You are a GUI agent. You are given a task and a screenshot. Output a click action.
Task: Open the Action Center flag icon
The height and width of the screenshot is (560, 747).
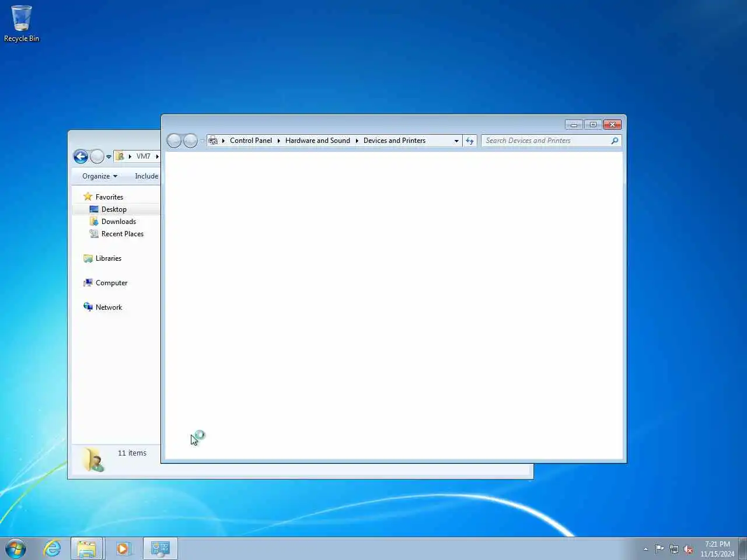[659, 549]
